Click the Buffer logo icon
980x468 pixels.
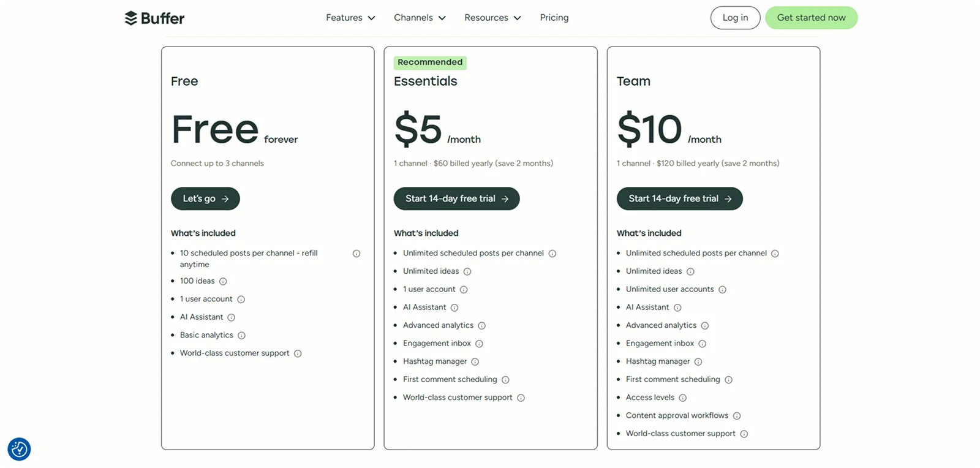click(x=130, y=17)
